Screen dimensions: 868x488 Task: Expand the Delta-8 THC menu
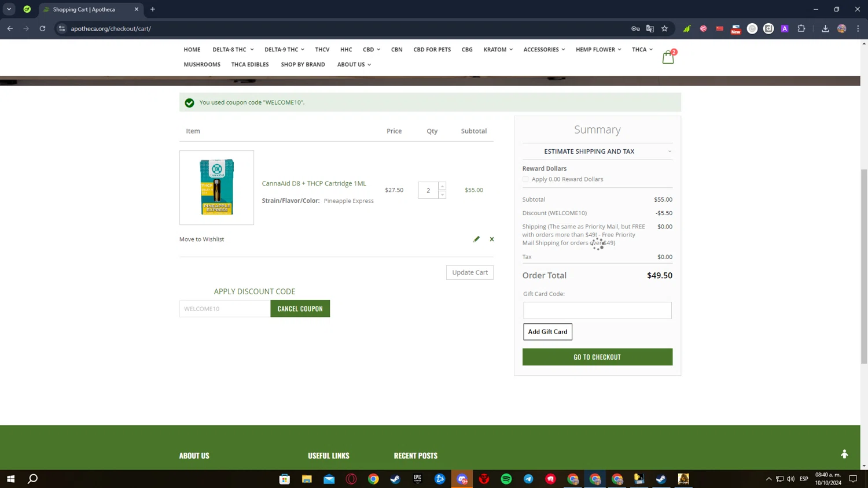[x=233, y=50]
